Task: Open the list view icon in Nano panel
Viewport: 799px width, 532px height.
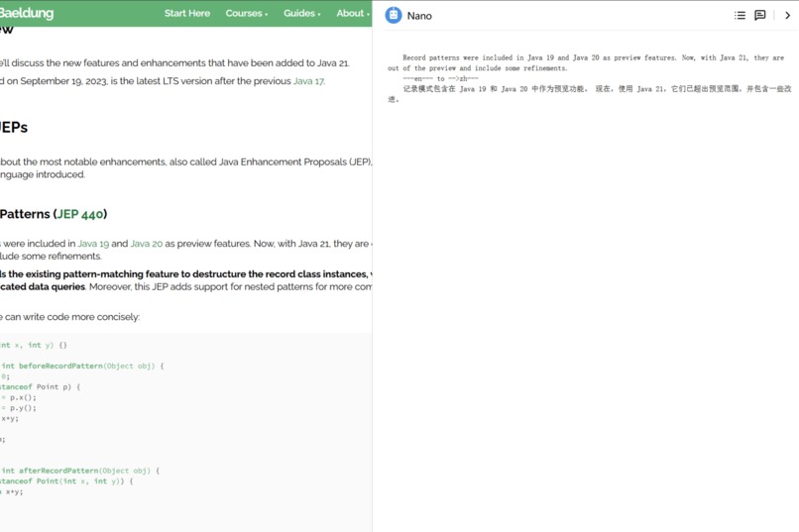Action: tap(740, 15)
